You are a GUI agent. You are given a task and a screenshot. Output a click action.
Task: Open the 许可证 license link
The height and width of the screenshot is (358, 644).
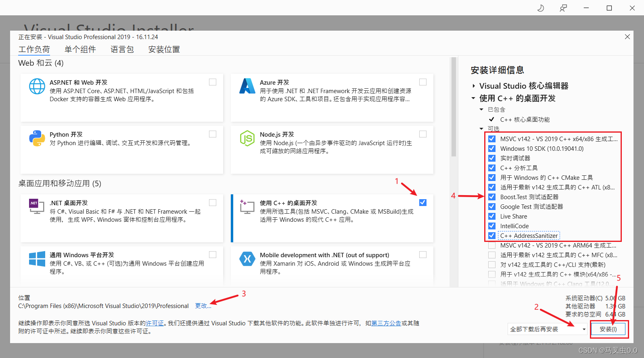tap(155, 323)
